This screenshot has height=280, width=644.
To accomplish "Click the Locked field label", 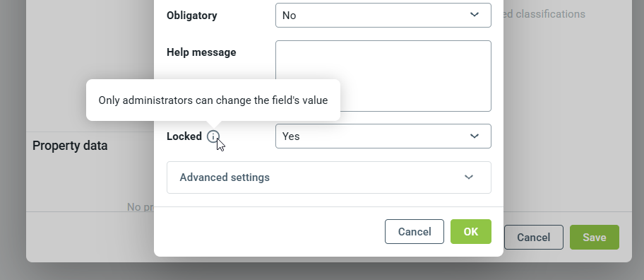I will tap(184, 136).
